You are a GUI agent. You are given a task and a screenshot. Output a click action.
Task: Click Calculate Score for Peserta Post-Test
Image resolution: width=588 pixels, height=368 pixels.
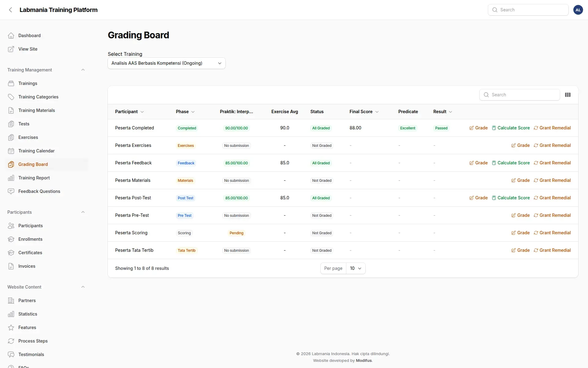click(x=511, y=198)
